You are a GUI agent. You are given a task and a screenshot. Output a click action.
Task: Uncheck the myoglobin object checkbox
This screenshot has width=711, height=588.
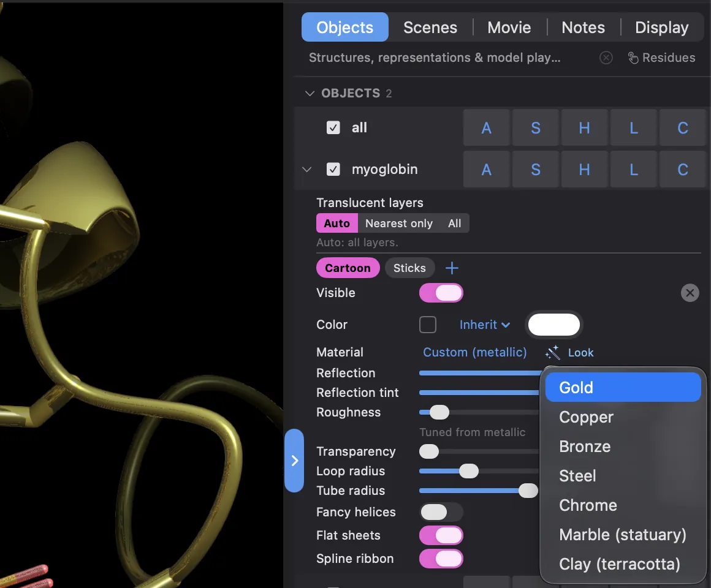pos(333,170)
